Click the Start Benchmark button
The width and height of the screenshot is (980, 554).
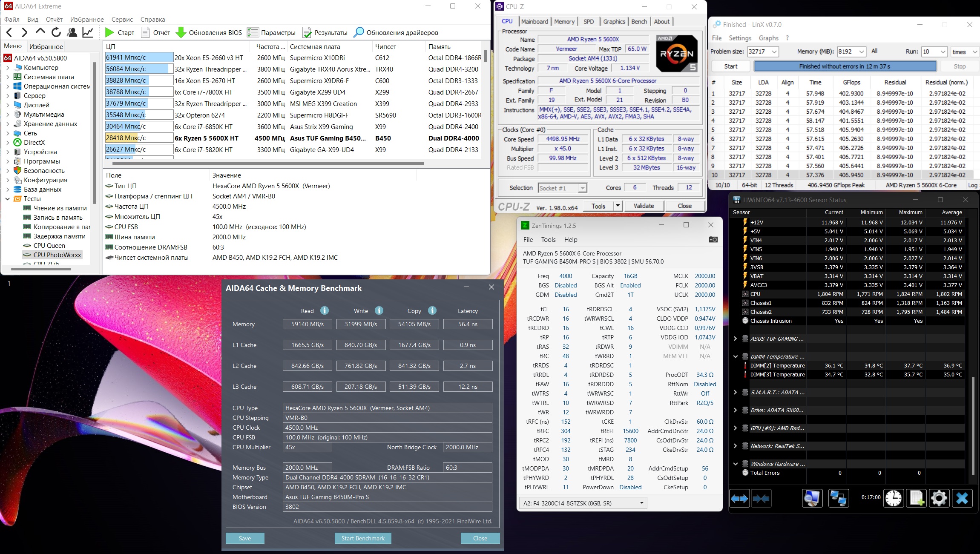tap(363, 538)
